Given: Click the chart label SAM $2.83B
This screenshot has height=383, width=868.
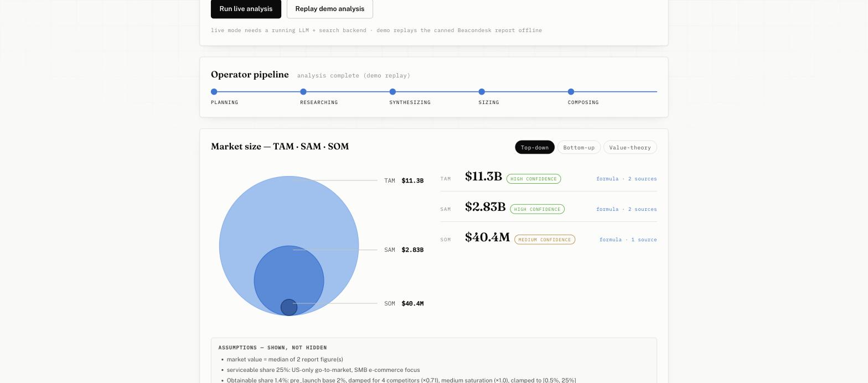Looking at the screenshot, I should (x=404, y=250).
